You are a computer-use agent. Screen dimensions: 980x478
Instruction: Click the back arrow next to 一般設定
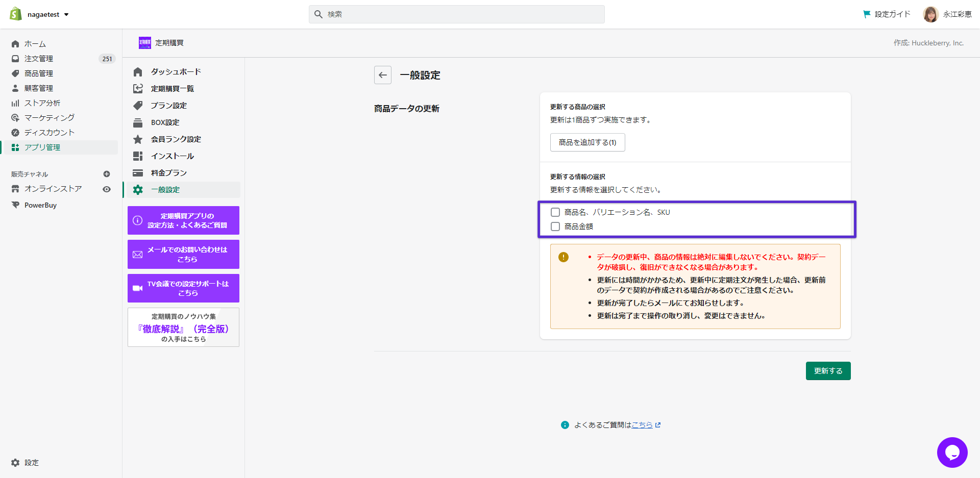pyautogui.click(x=383, y=75)
